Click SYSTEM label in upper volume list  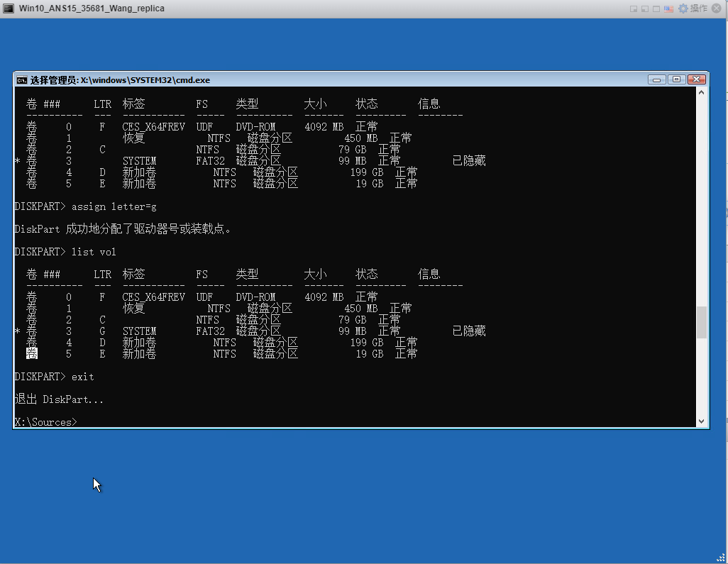click(x=139, y=161)
